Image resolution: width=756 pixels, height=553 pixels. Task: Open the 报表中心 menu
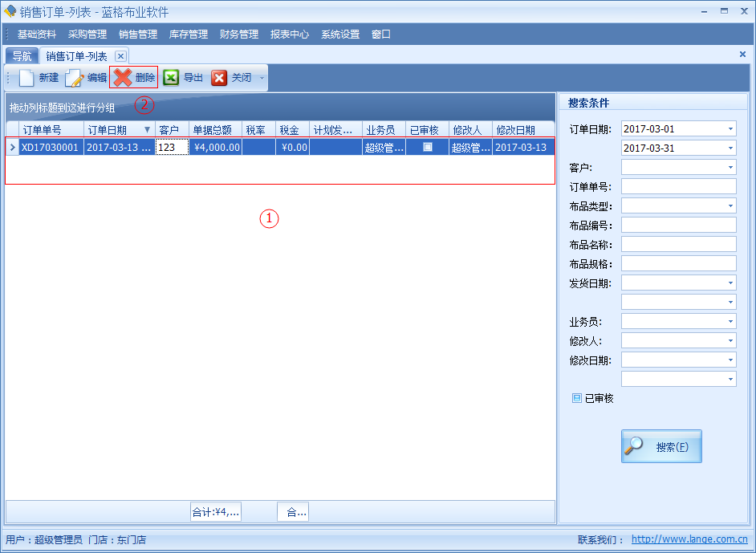(x=290, y=35)
